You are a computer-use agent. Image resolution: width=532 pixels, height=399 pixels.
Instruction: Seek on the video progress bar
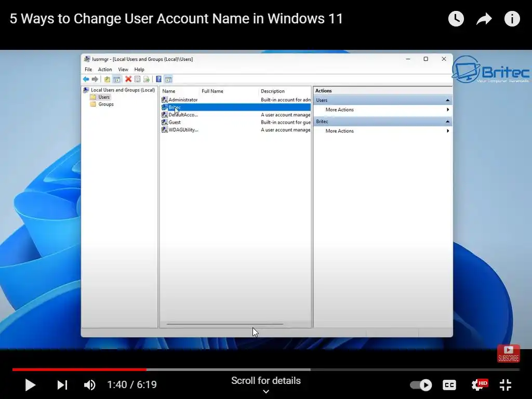coord(266,369)
